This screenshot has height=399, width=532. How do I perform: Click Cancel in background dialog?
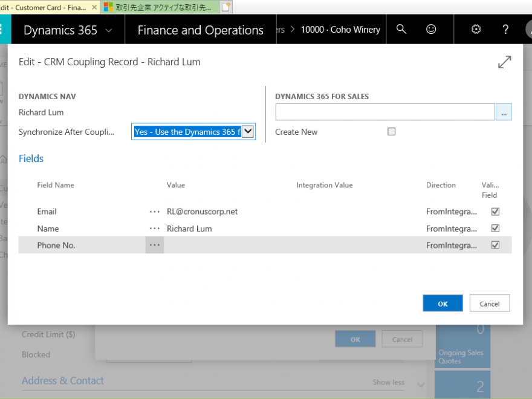pos(402,339)
